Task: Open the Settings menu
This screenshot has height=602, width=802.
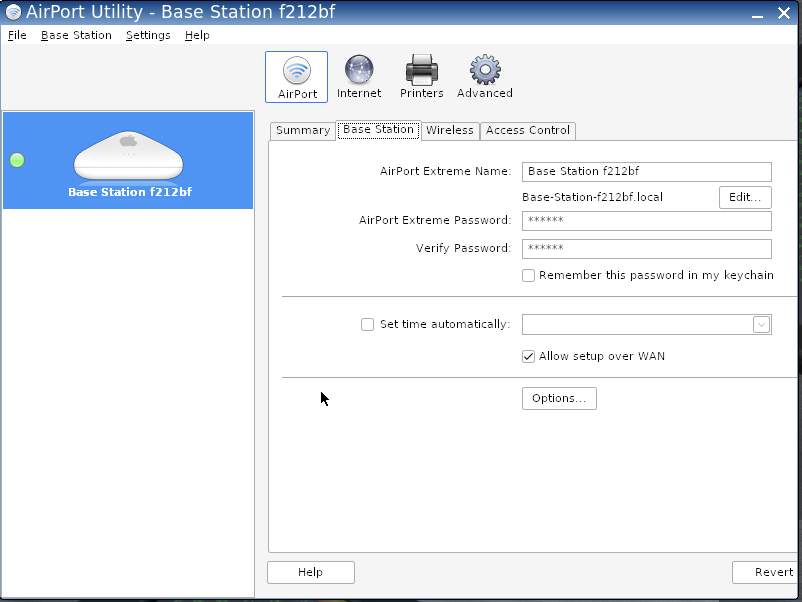Action: coord(148,35)
